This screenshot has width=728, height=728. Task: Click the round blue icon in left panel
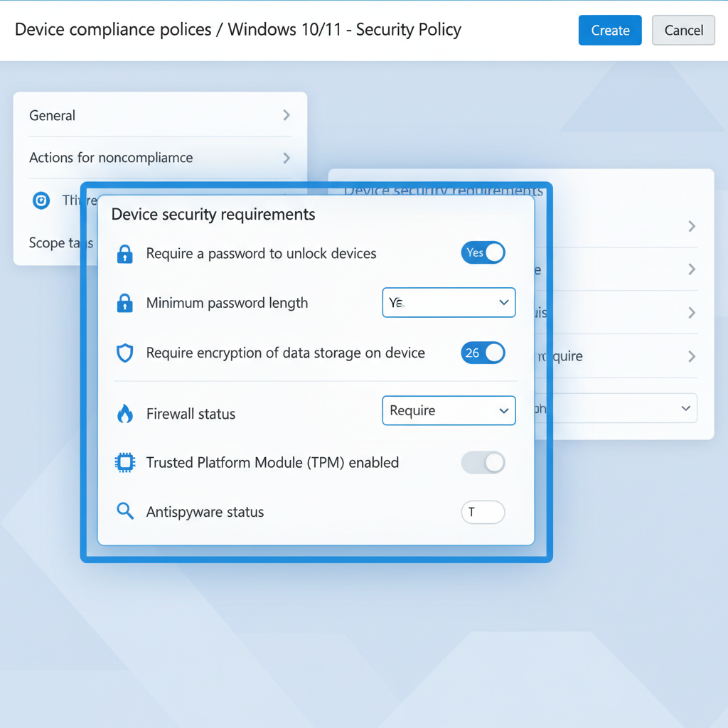tap(41, 200)
